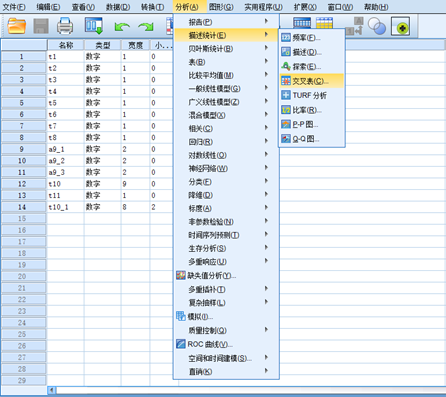The height and width of the screenshot is (397, 446).
Task: Click the 类型 column header
Action: [x=102, y=45]
